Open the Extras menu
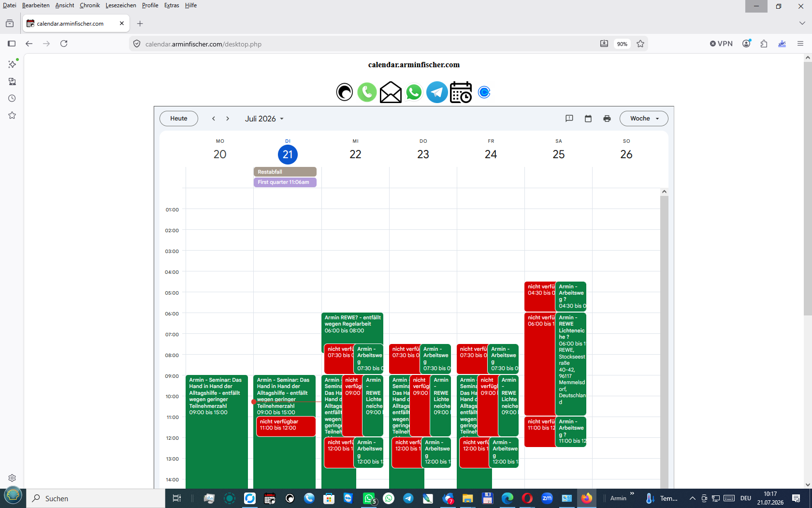The width and height of the screenshot is (812, 508). point(172,5)
